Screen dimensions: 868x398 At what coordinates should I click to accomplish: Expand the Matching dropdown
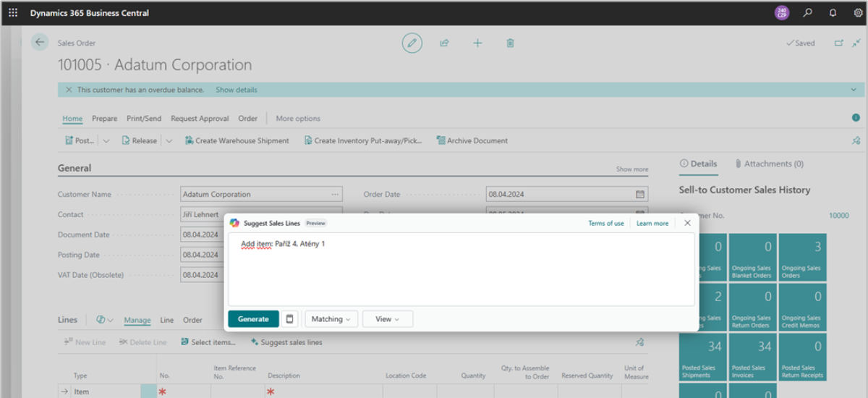(x=331, y=319)
